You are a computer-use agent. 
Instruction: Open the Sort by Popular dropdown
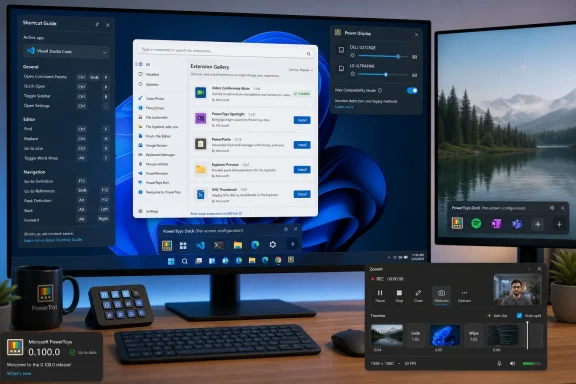pyautogui.click(x=301, y=70)
